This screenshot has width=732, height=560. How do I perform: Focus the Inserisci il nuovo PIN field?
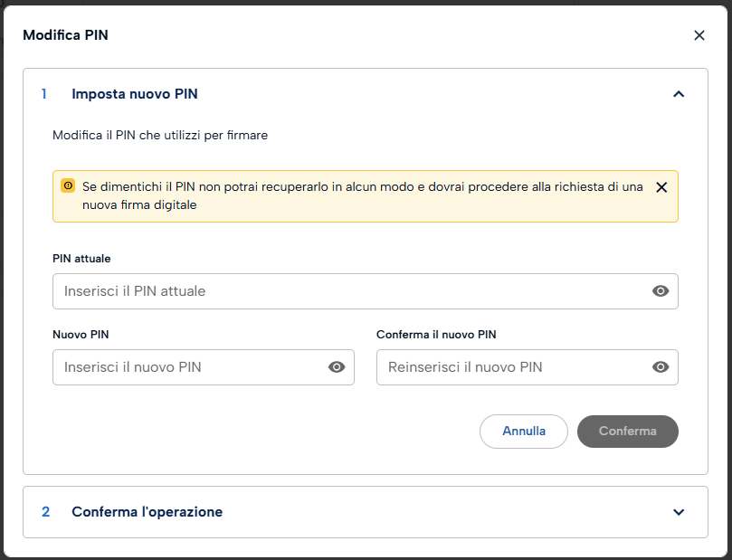[203, 367]
